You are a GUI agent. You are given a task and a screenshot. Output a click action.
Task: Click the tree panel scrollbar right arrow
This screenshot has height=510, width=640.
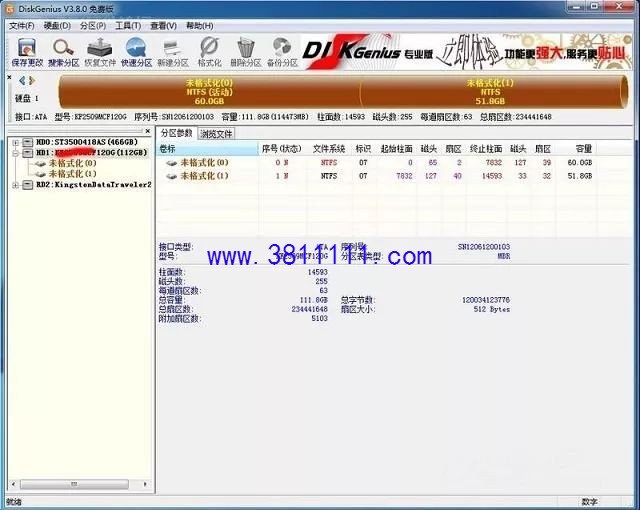click(x=145, y=484)
